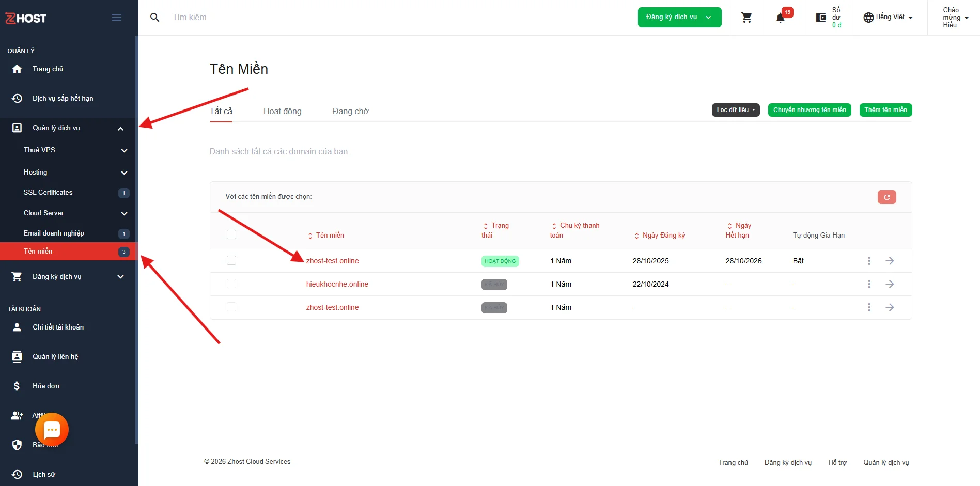Select Tên miền in sidebar
Image resolution: width=980 pixels, height=486 pixels.
68,252
